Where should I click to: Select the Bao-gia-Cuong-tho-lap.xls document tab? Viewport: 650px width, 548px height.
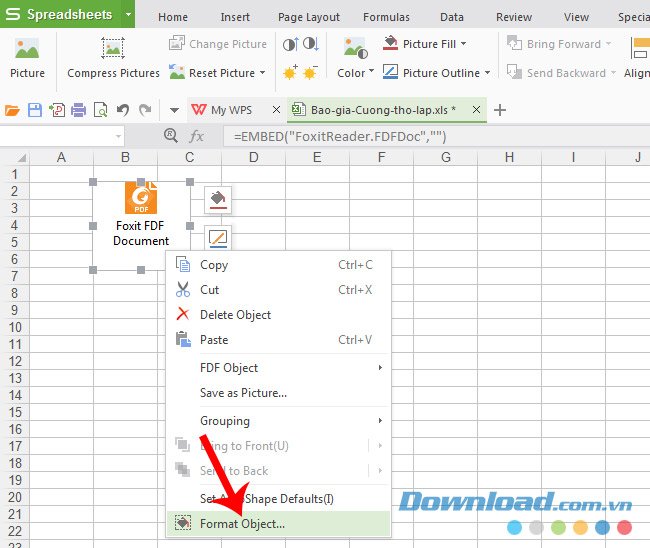coord(381,110)
